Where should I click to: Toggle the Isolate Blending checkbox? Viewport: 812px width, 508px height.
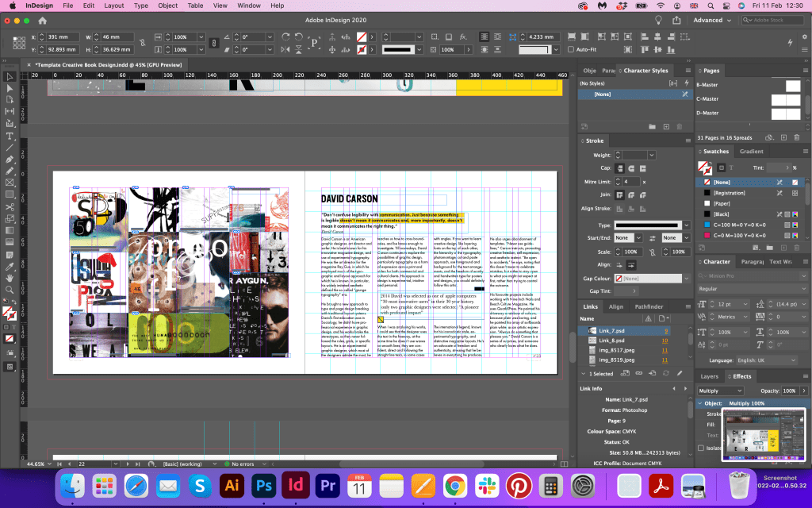point(701,448)
